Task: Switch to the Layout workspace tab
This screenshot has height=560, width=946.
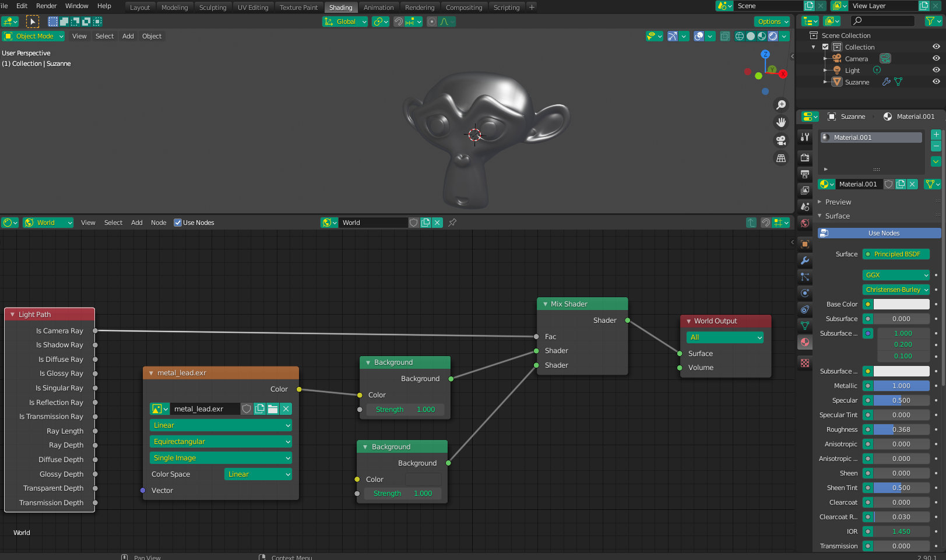Action: 140,8
